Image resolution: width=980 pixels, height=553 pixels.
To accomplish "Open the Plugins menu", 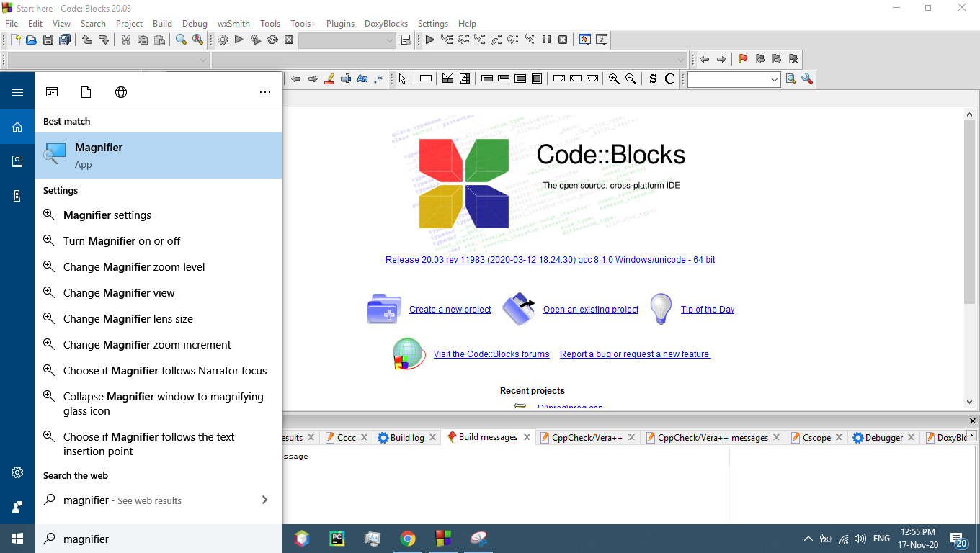I will tap(340, 23).
